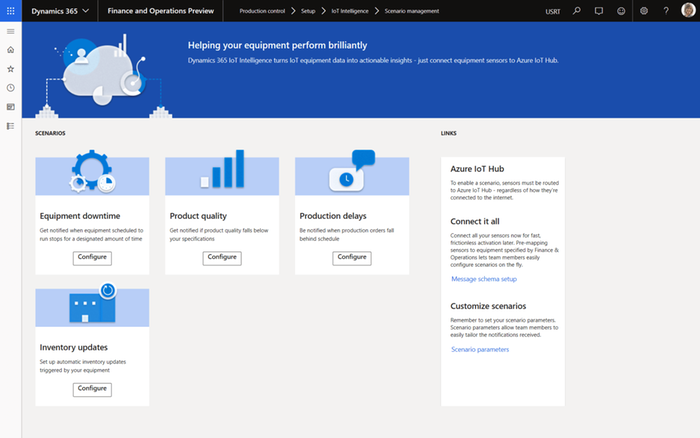Click the Search magnifier icon
The width and height of the screenshot is (700, 438).
point(578,10)
